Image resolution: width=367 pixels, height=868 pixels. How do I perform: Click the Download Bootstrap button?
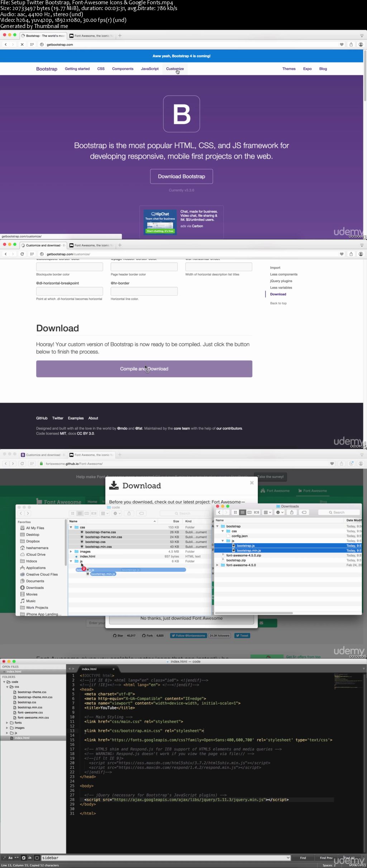coord(181,176)
